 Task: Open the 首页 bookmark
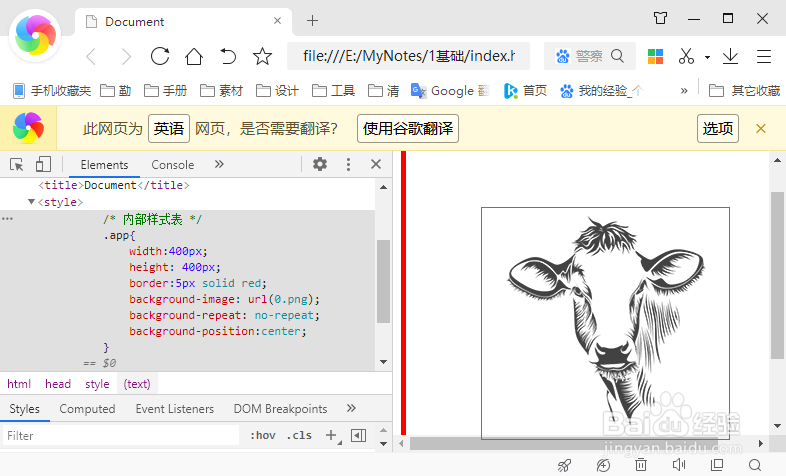[525, 91]
